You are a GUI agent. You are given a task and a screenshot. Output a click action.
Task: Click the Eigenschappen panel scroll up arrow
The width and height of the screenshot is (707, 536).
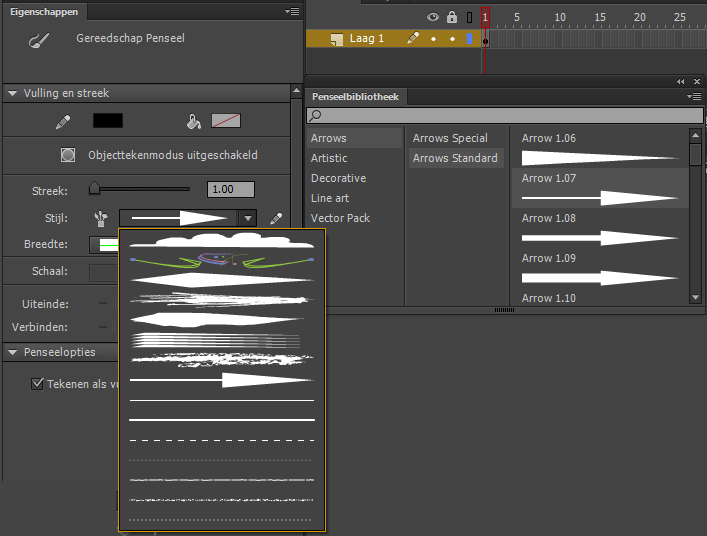(x=296, y=91)
